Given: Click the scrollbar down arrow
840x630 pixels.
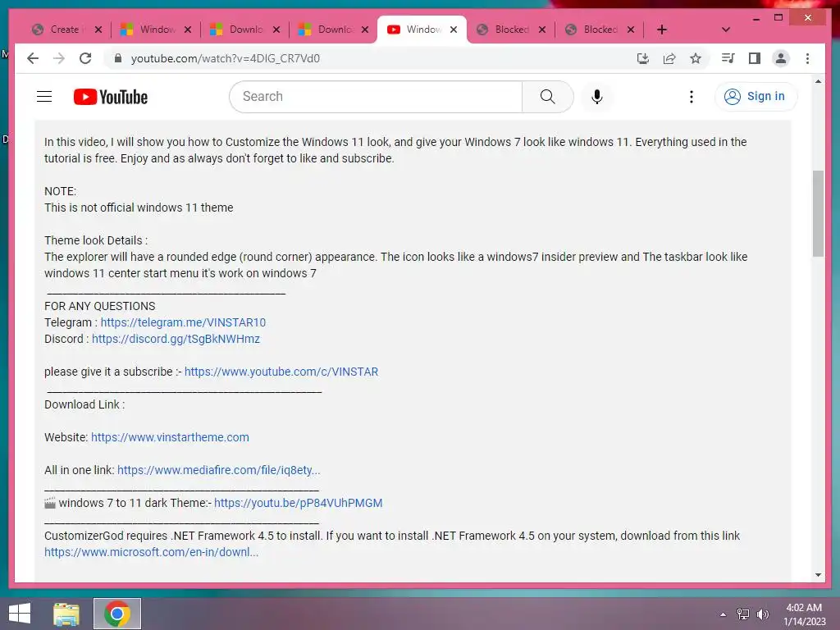Looking at the screenshot, I should point(818,575).
